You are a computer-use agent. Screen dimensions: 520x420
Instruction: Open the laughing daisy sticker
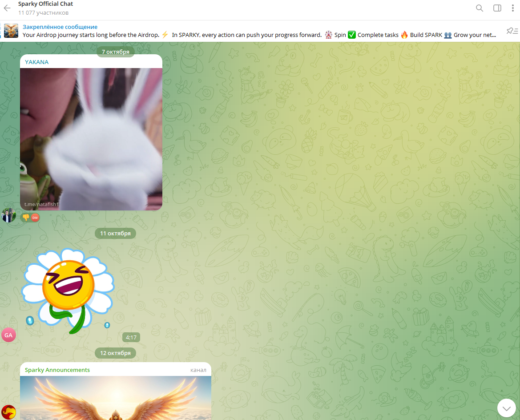pyautogui.click(x=68, y=291)
